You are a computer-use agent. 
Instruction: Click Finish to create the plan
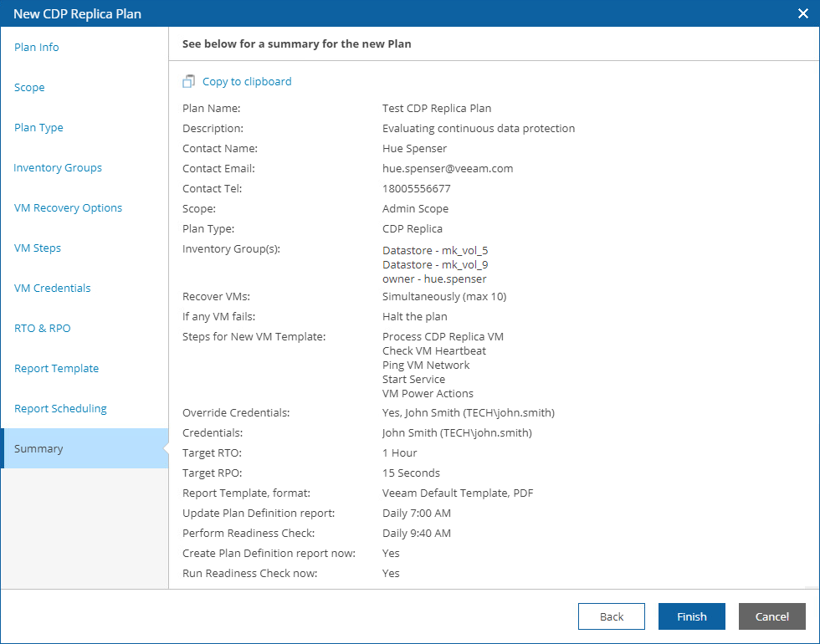click(x=692, y=616)
